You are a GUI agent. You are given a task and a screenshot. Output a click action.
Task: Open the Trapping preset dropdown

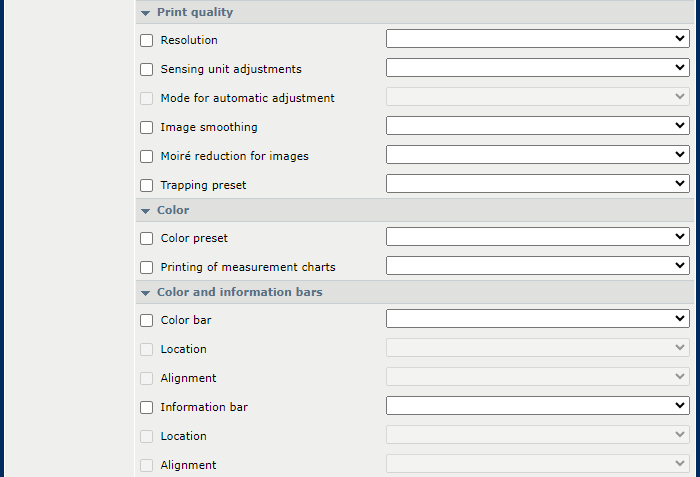(x=538, y=184)
